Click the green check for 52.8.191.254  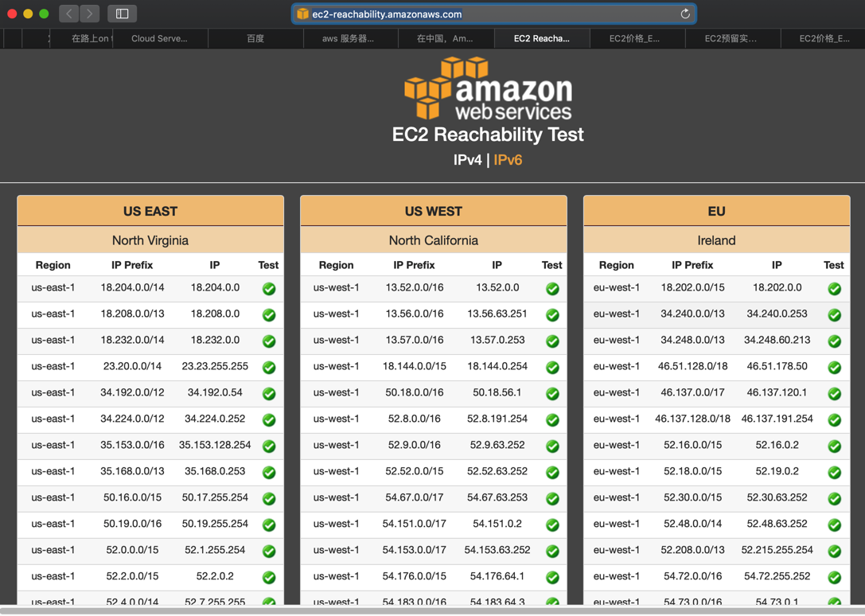[552, 419]
